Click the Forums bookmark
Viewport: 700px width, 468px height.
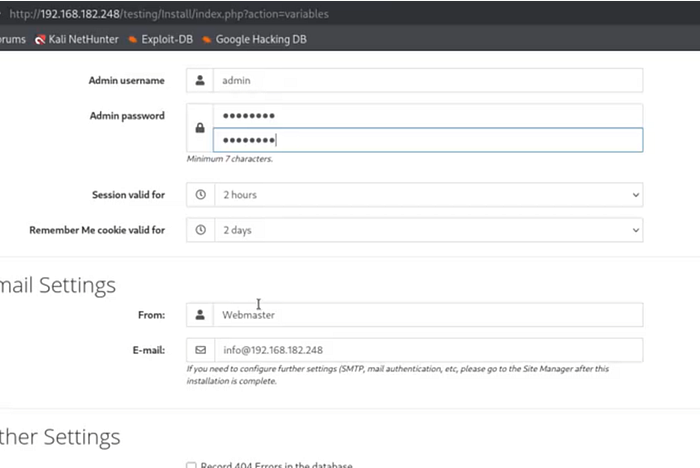click(x=12, y=40)
